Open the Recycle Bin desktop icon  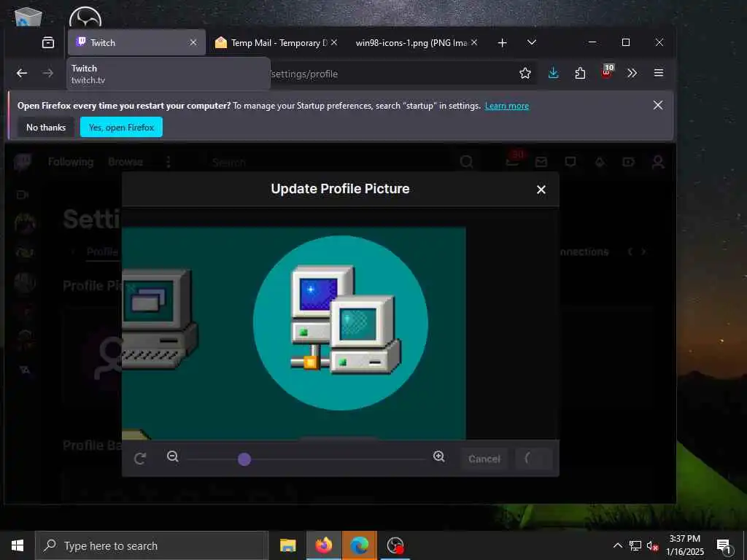(28, 15)
